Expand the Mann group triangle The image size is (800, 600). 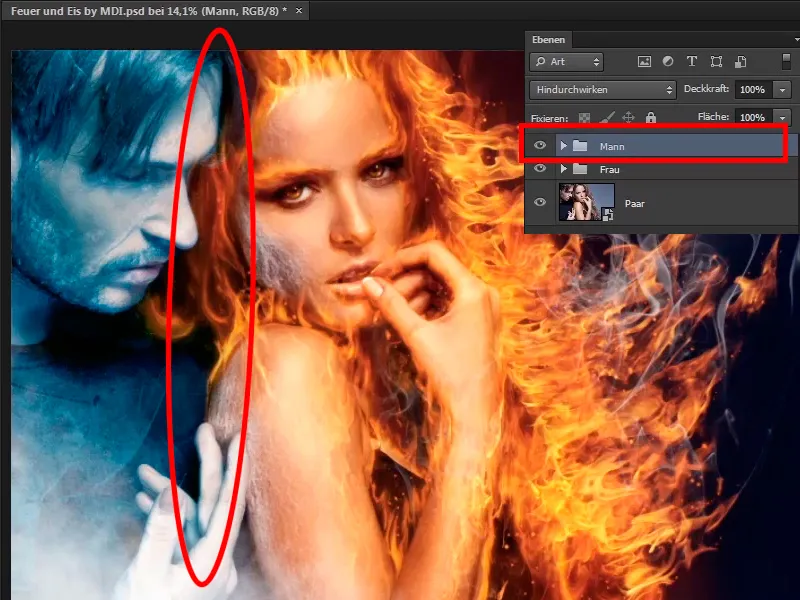click(x=563, y=146)
